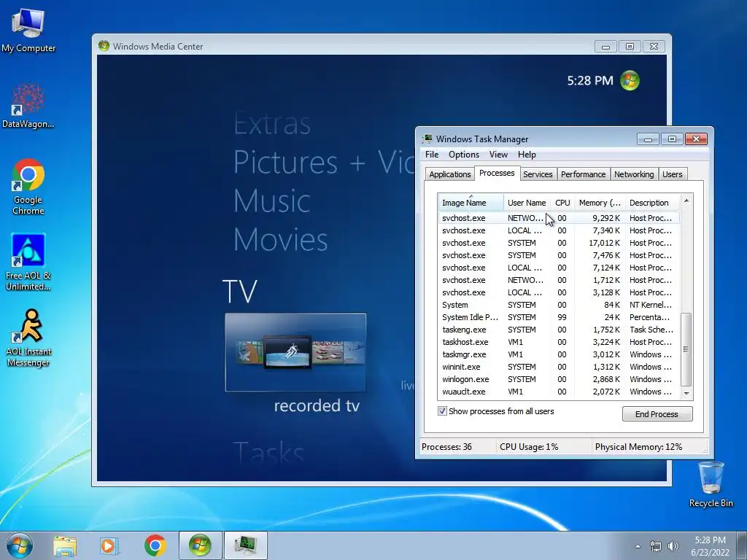Screen dimensions: 747x560
Task: Show hidden tray icons arrow
Action: 638,546
